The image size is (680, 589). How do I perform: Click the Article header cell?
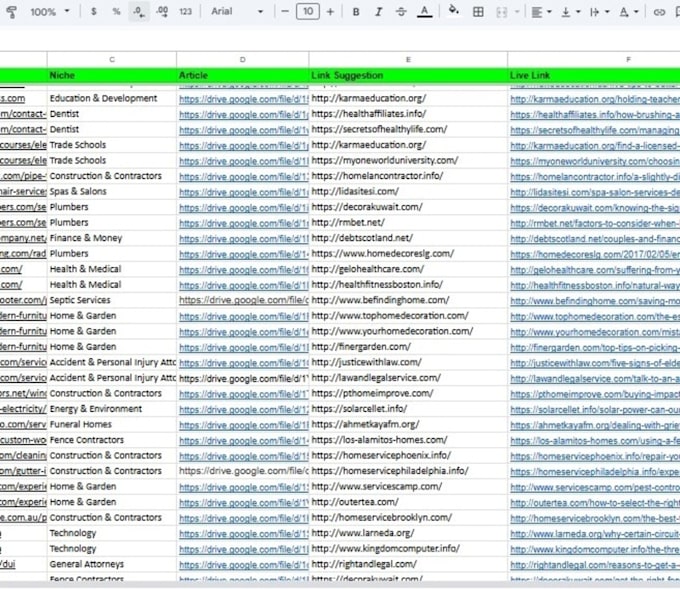[x=242, y=75]
